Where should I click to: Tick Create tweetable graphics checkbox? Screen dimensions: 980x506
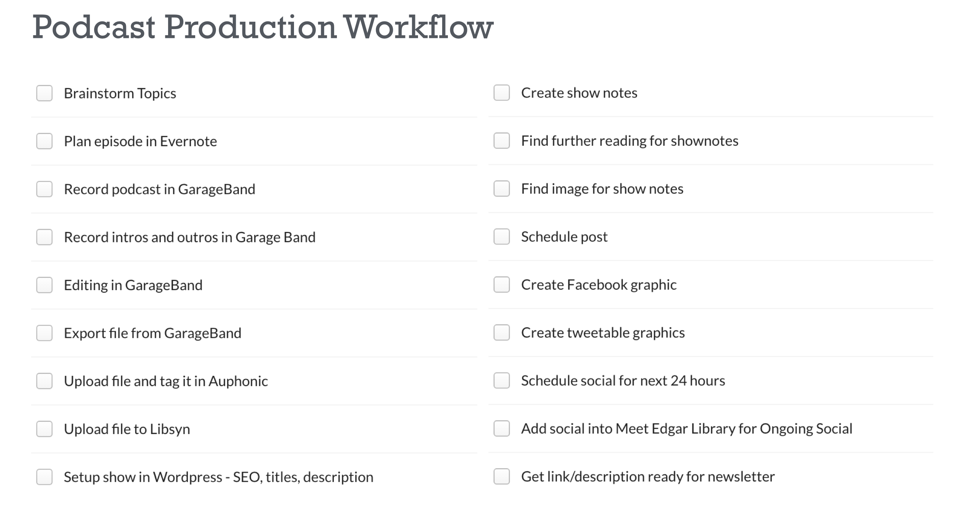pos(501,333)
